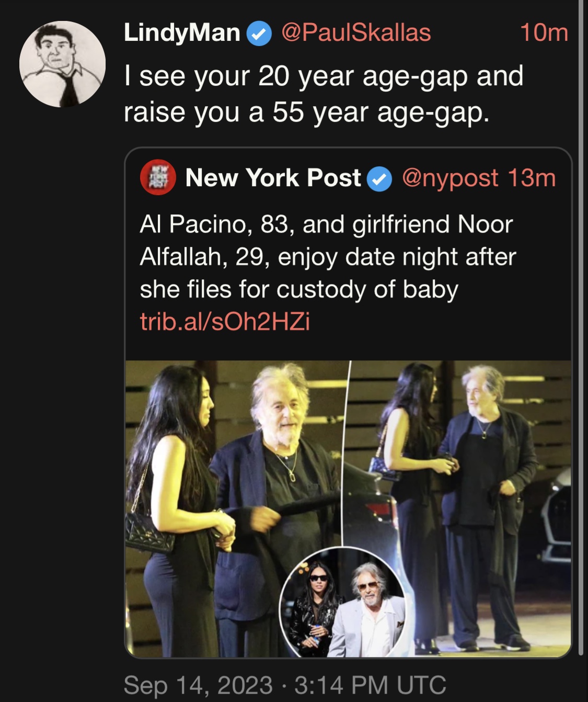Click New York Post's blue verified checkmark
Image resolution: width=588 pixels, height=702 pixels.
(x=379, y=179)
